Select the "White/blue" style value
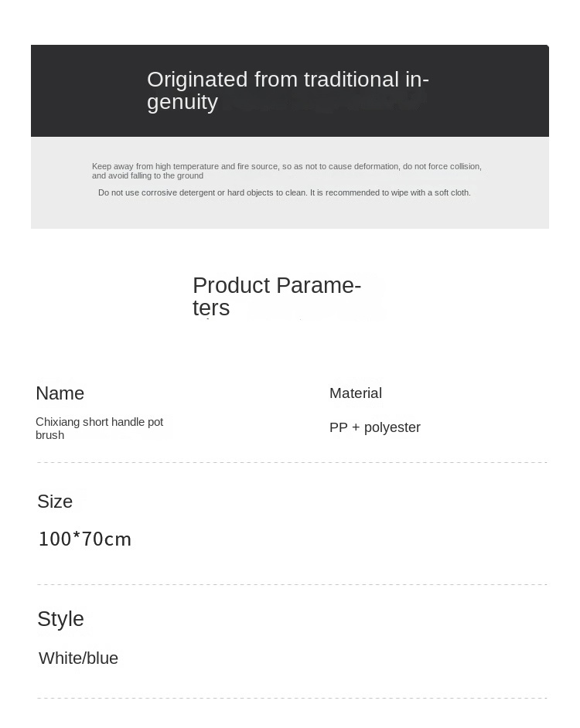 coord(78,658)
